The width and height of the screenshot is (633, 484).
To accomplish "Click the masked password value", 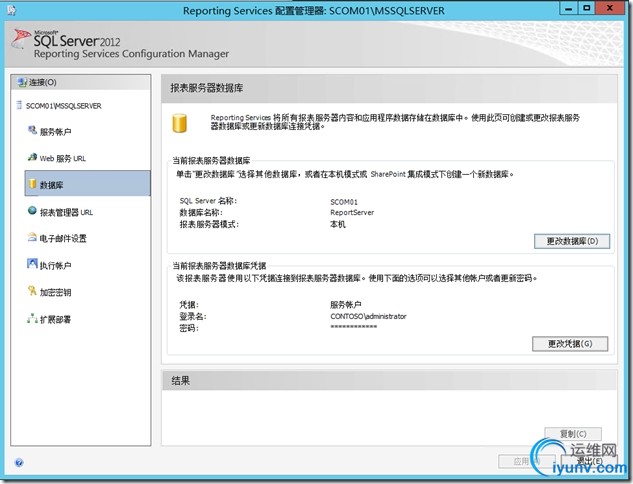I will (354, 327).
